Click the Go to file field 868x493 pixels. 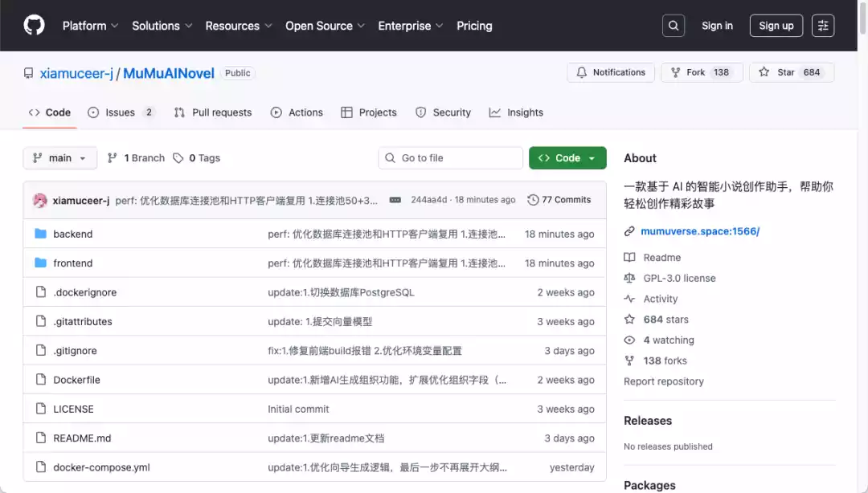click(x=450, y=158)
